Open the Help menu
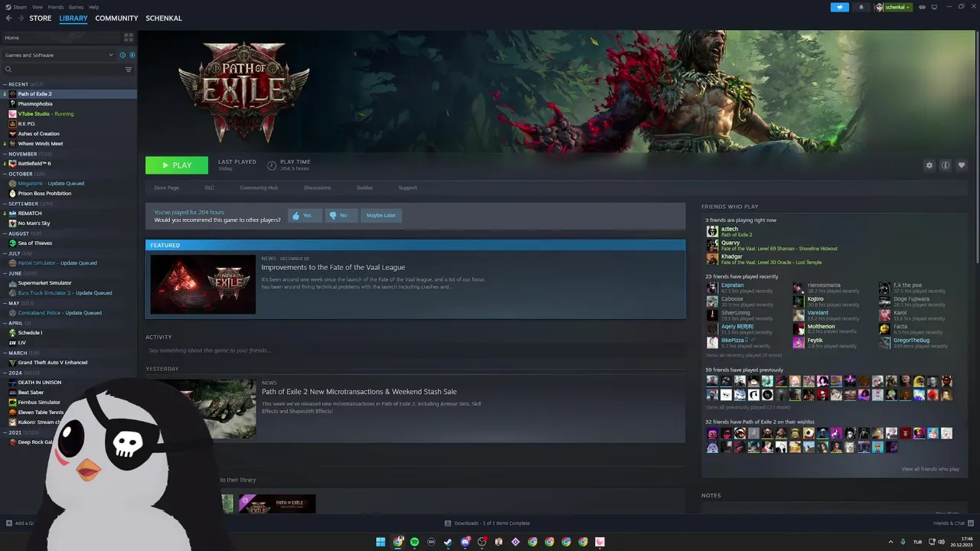 [x=93, y=7]
